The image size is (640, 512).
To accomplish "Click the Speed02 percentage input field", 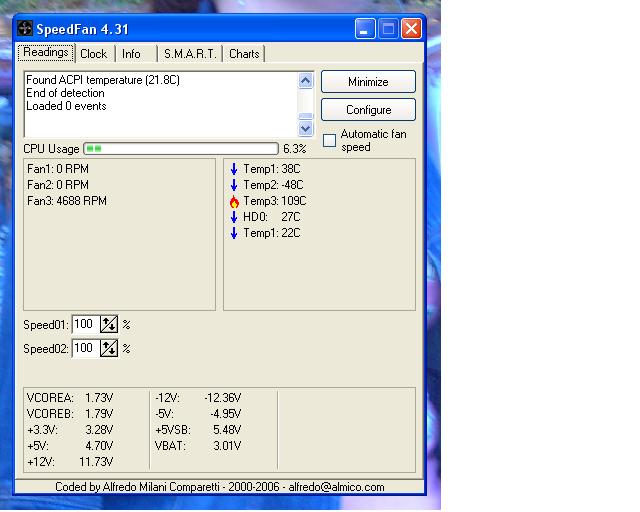I will pyautogui.click(x=86, y=348).
